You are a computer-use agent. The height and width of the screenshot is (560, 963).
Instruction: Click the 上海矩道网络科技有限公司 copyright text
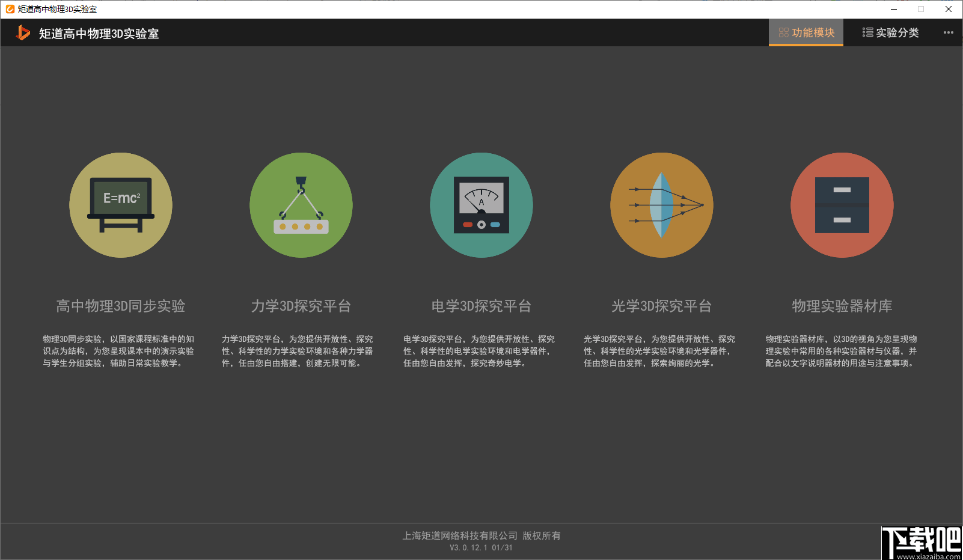(481, 535)
